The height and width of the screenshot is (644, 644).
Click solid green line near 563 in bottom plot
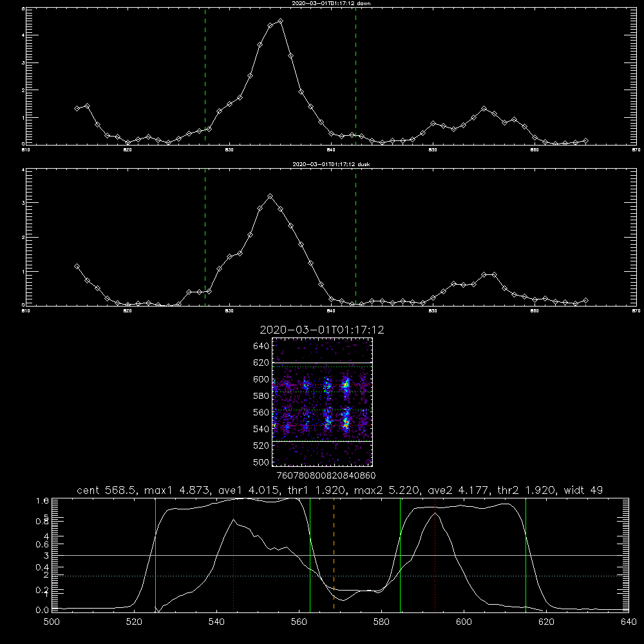(310, 555)
